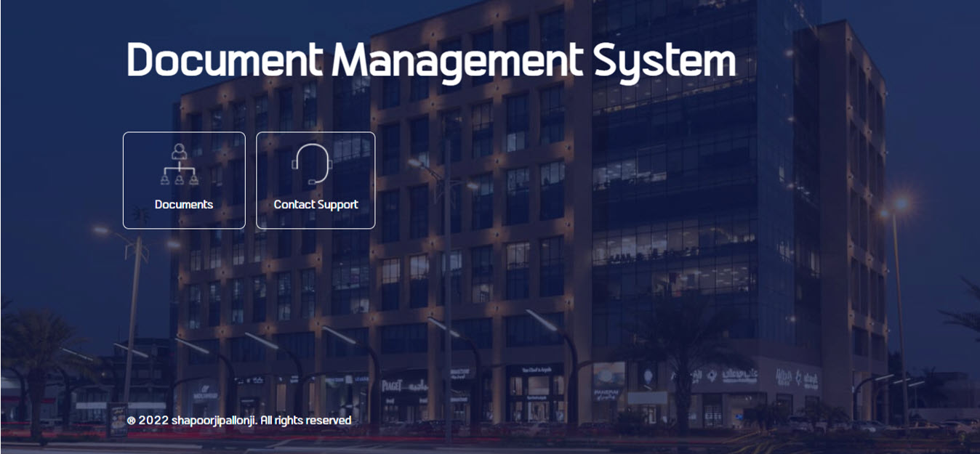
Task: Click the bottom row of the hierarchy icon
Action: [x=179, y=179]
